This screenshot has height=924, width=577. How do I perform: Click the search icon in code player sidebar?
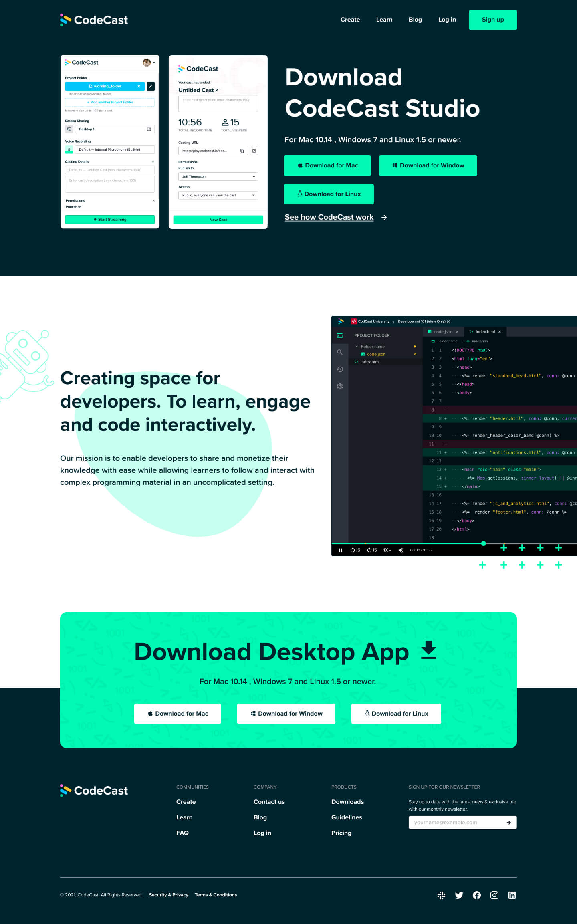click(x=340, y=352)
